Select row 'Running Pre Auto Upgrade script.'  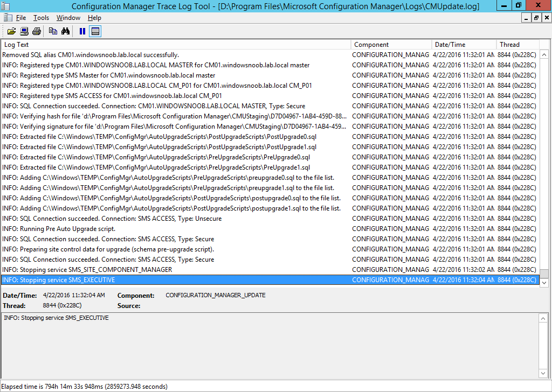(x=271, y=228)
